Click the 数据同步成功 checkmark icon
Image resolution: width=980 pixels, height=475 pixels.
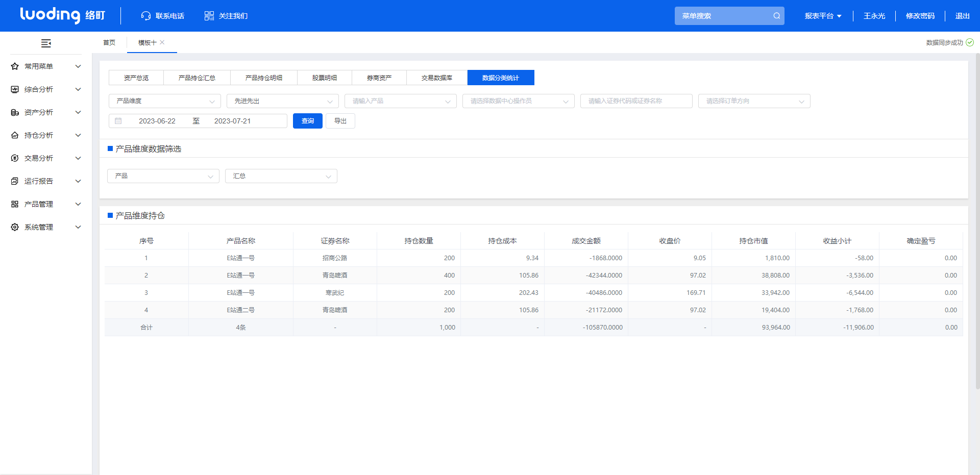[x=970, y=42]
